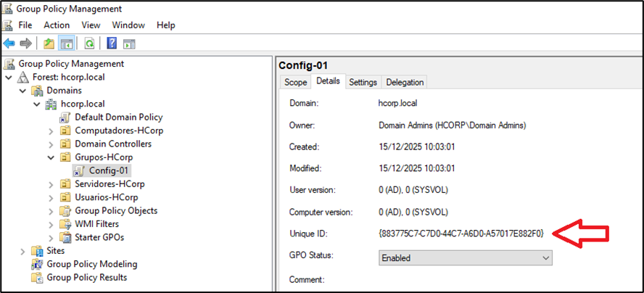Select Default Domain Policy in tree
Image resolution: width=644 pixels, height=293 pixels.
118,117
